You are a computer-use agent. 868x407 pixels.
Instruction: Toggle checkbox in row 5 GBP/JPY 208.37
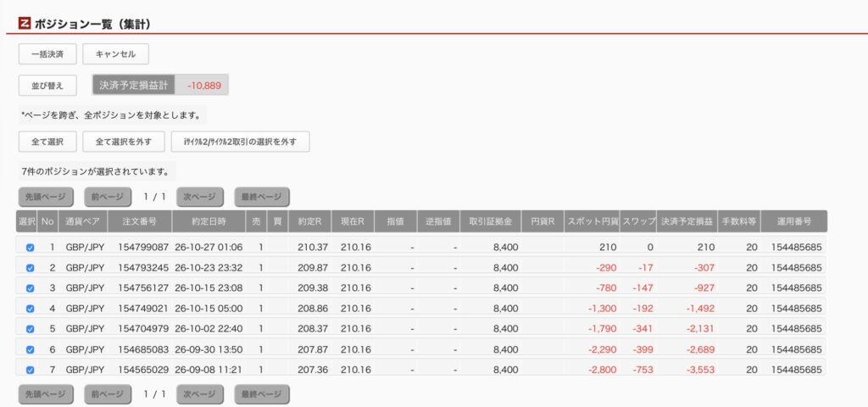coord(30,329)
